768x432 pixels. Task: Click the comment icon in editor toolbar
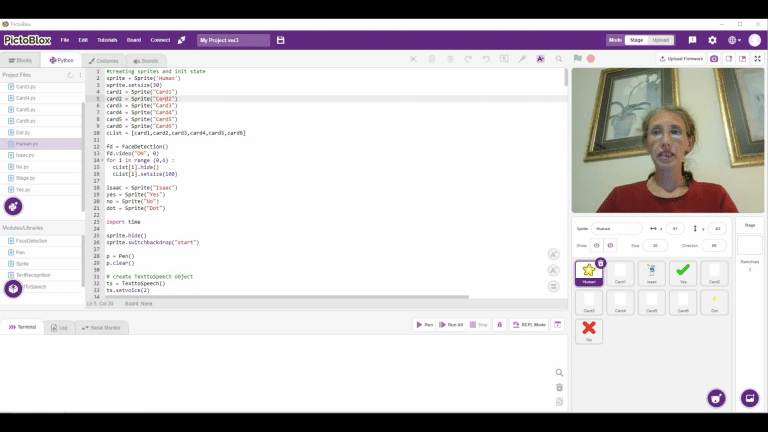click(504, 59)
